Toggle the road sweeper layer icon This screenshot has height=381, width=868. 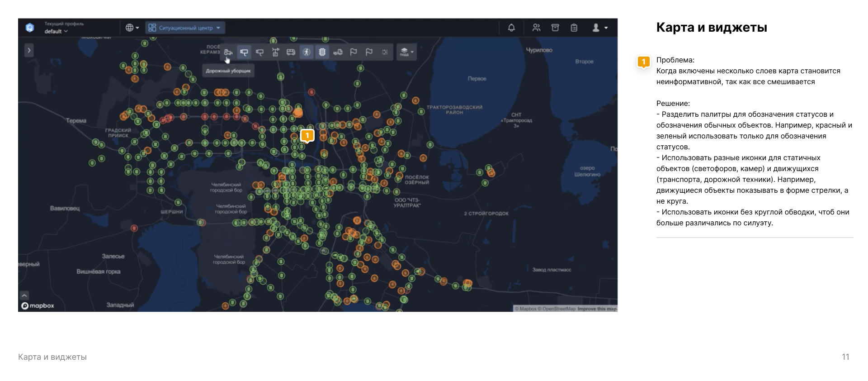click(228, 52)
